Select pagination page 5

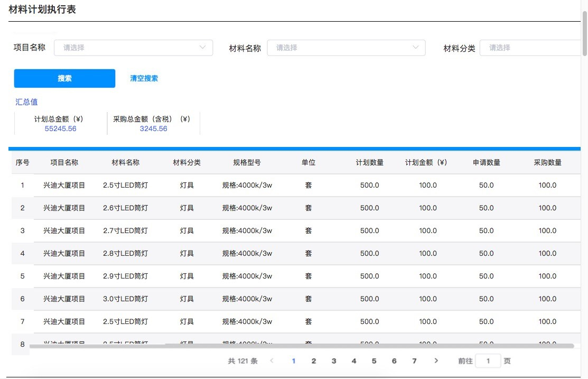(374, 361)
